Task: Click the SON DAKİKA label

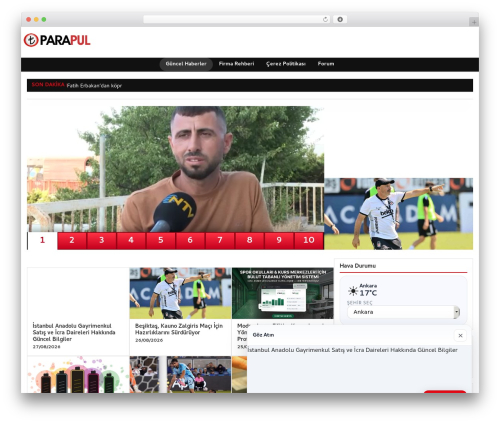Action: tap(48, 85)
